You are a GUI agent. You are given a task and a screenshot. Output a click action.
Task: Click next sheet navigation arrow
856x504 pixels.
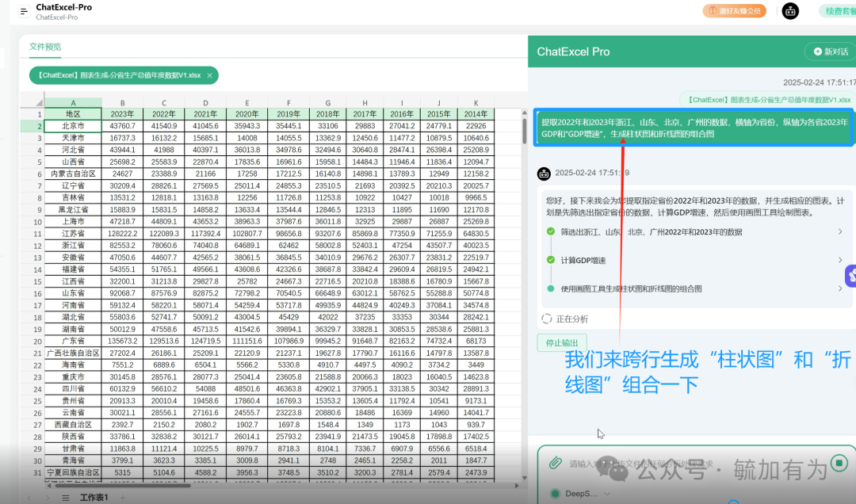48,498
